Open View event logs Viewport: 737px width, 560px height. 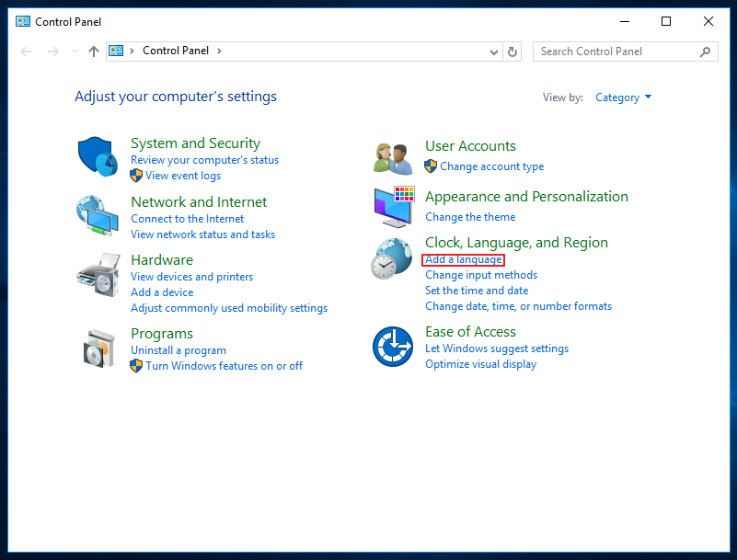[x=183, y=176]
